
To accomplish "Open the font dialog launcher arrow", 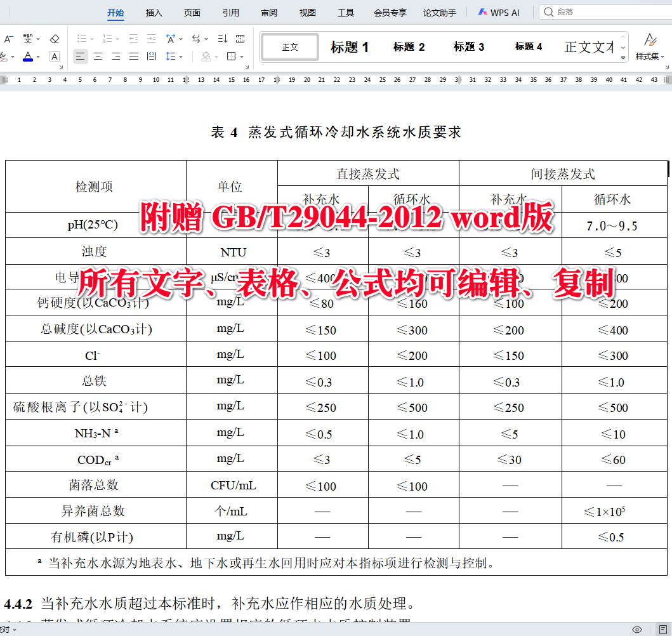I will (x=62, y=67).
